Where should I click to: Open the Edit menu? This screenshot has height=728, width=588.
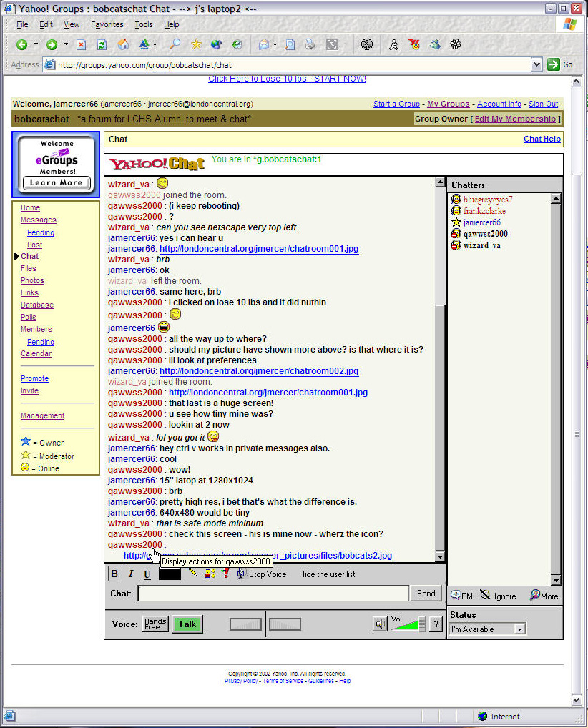(x=46, y=24)
